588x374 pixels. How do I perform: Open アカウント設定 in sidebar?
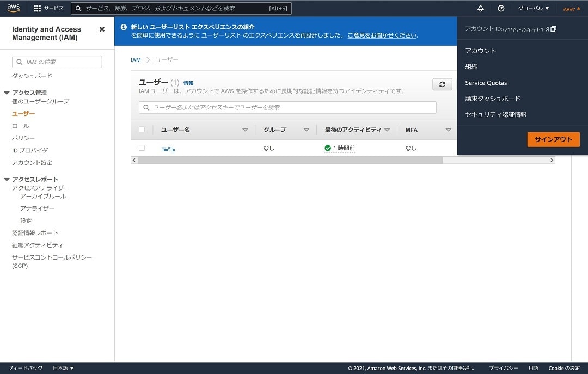32,162
